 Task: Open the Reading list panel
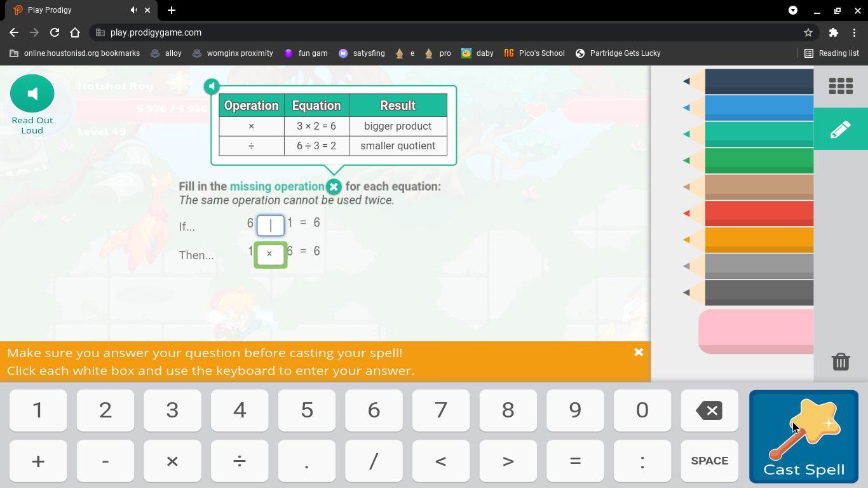[831, 53]
